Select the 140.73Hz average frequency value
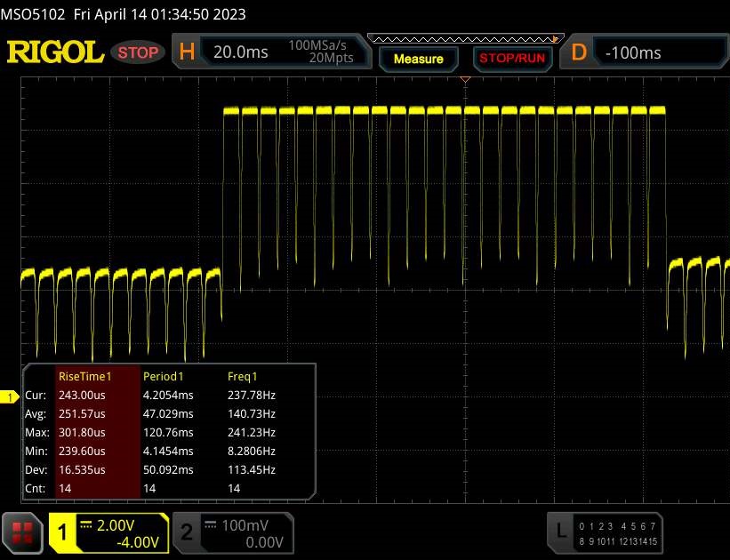730x560 pixels. pyautogui.click(x=252, y=414)
